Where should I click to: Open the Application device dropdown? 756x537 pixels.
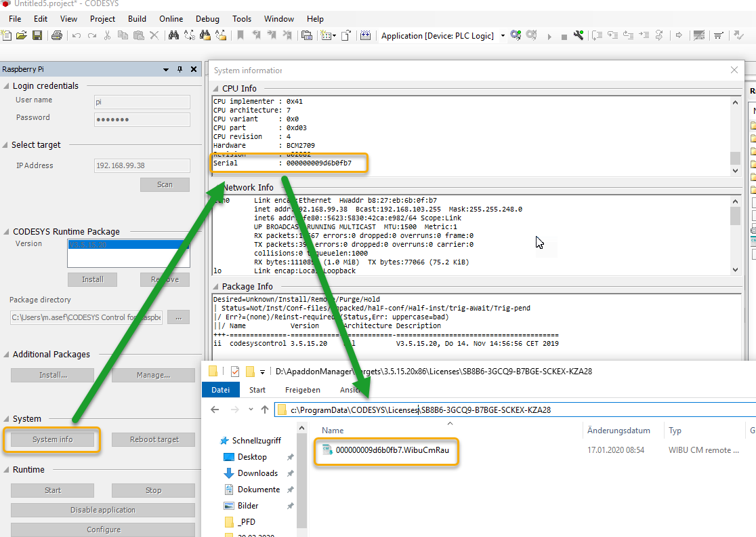pos(503,36)
